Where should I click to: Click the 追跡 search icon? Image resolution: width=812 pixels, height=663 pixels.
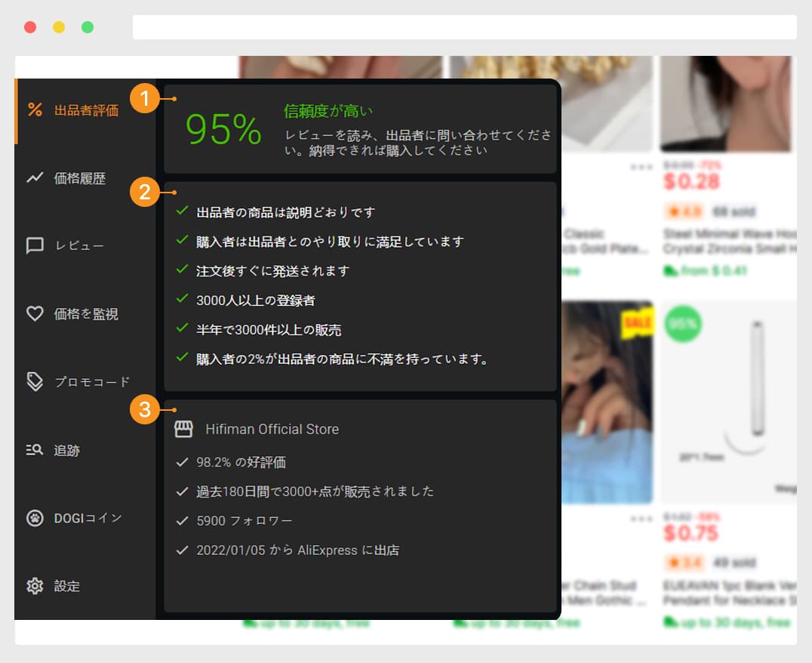coord(35,449)
